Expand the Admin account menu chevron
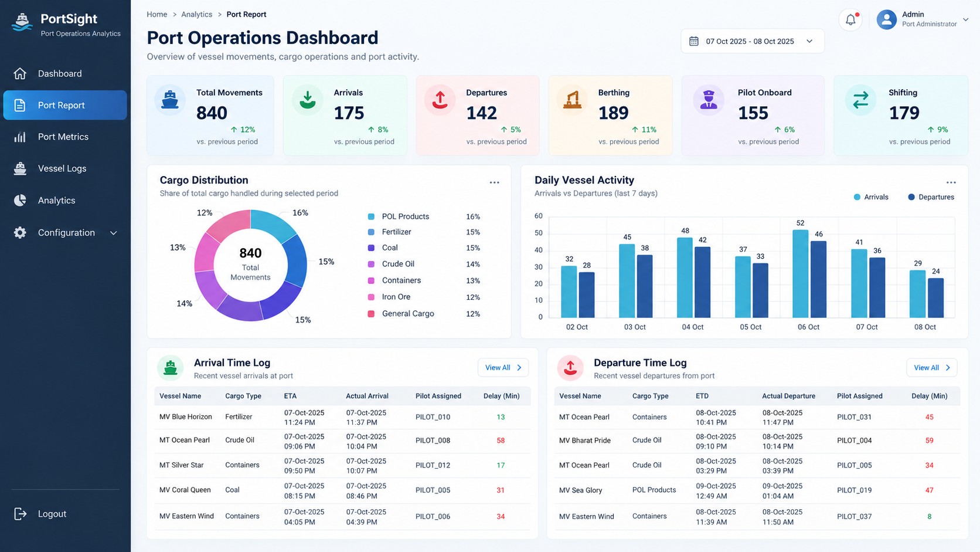 [x=966, y=19]
